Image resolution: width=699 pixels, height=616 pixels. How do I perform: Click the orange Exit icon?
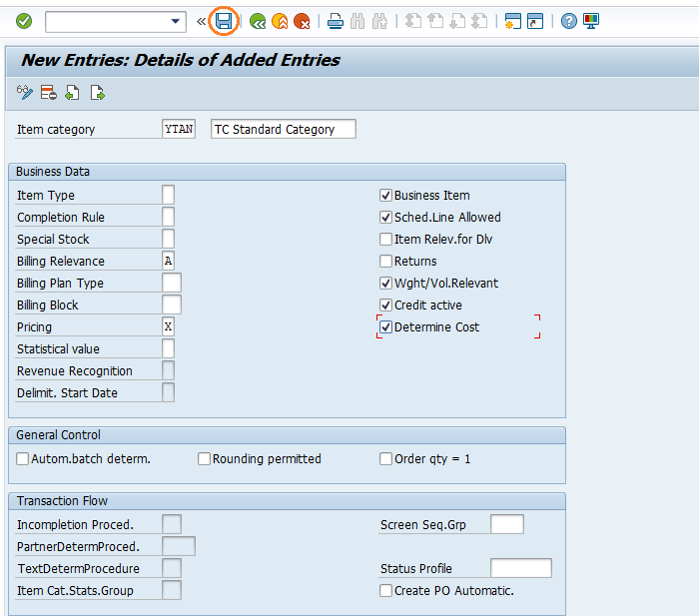(280, 21)
